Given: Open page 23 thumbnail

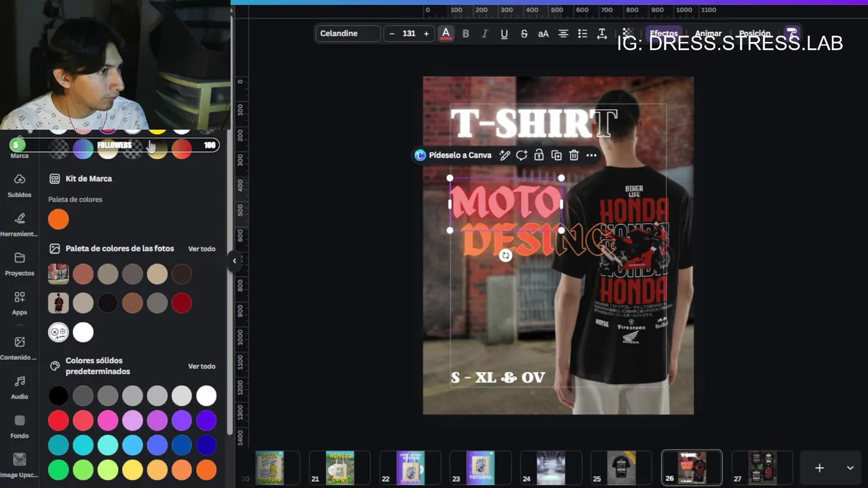Looking at the screenshot, I should coord(481,468).
